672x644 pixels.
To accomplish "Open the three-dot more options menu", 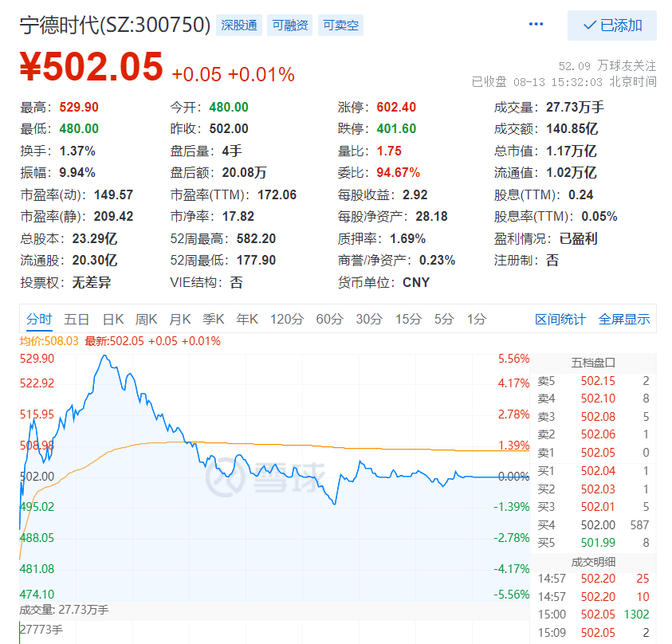I will [536, 25].
